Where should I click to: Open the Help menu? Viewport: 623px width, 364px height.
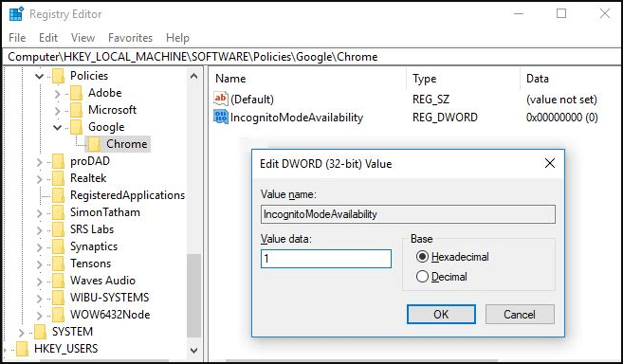point(177,38)
